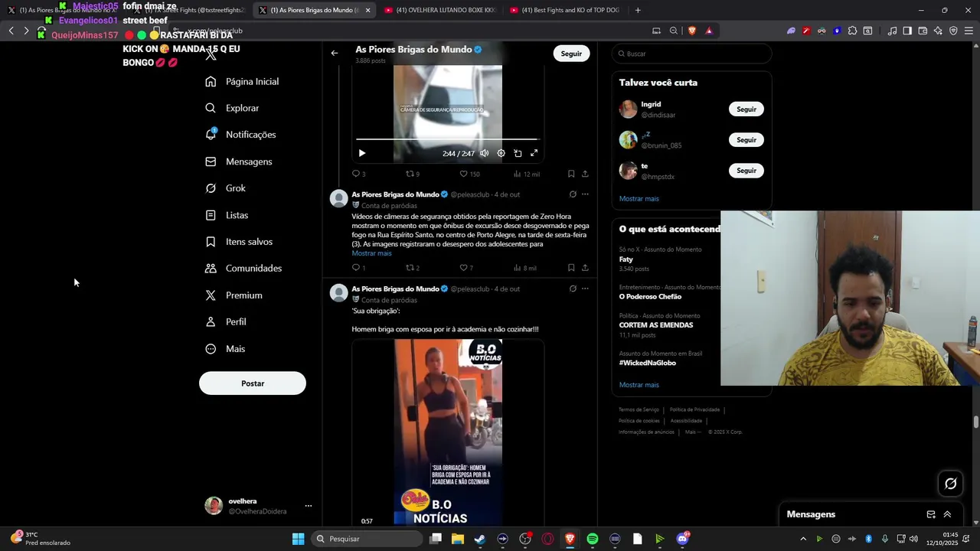Open the B.O Notícias video thumbnail
This screenshot has height=551, width=980.
tap(448, 432)
